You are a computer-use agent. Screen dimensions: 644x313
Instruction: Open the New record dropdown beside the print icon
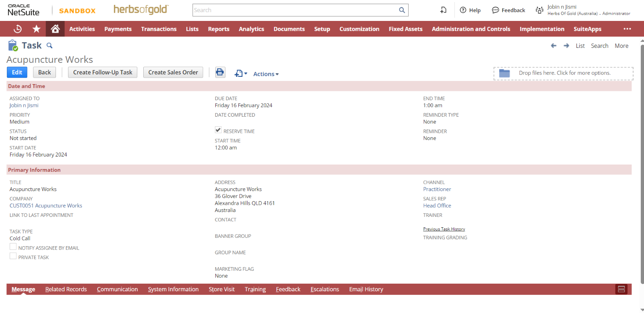point(241,73)
